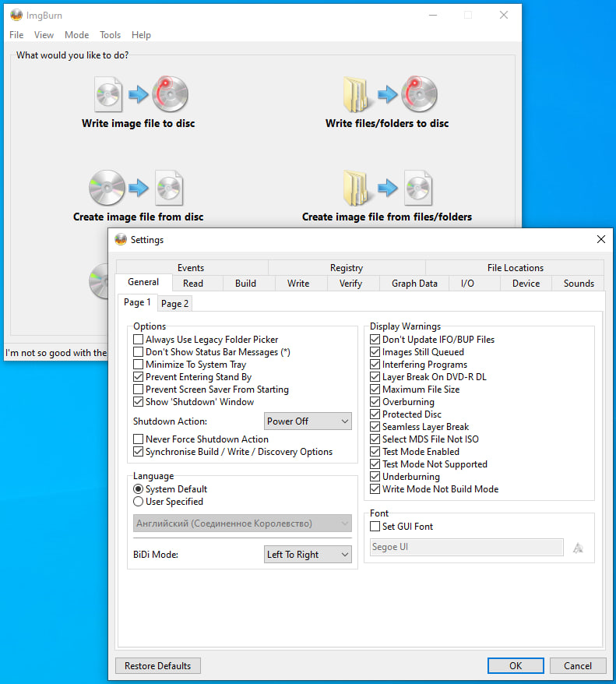616x684 pixels.
Task: Select the General tab
Action: point(143,282)
